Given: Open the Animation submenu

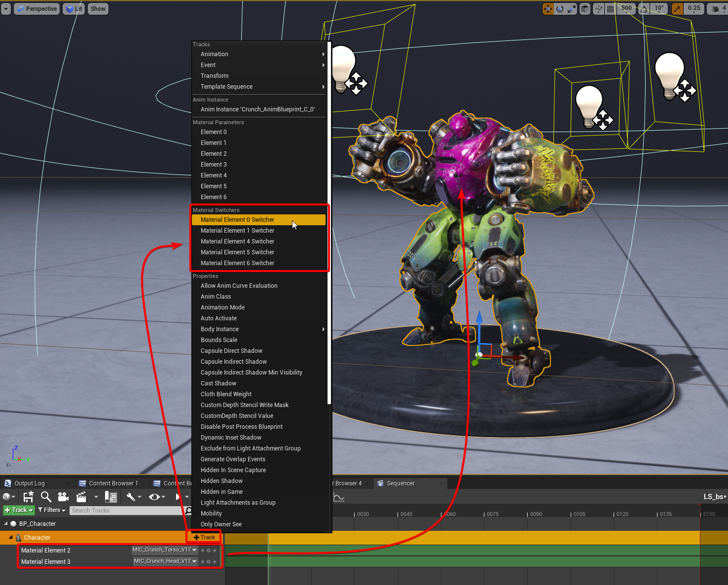Looking at the screenshot, I should 259,54.
